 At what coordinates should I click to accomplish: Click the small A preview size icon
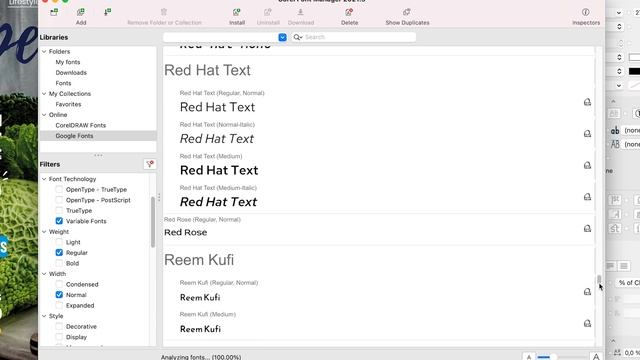529,357
